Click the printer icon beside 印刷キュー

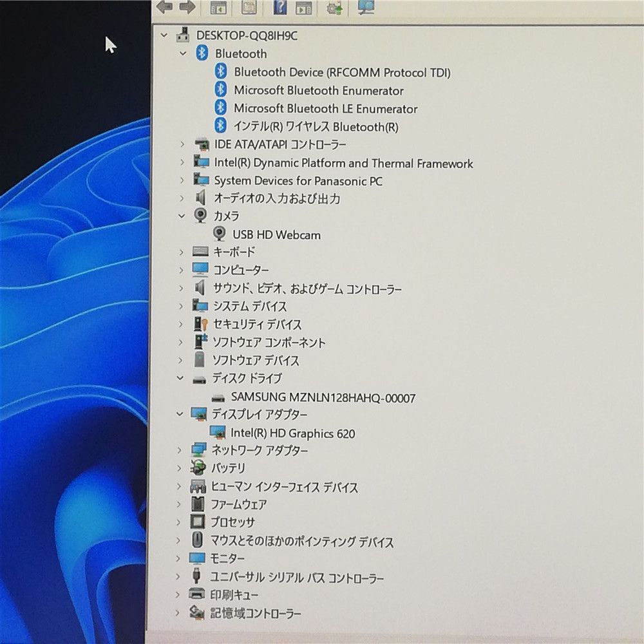196,593
